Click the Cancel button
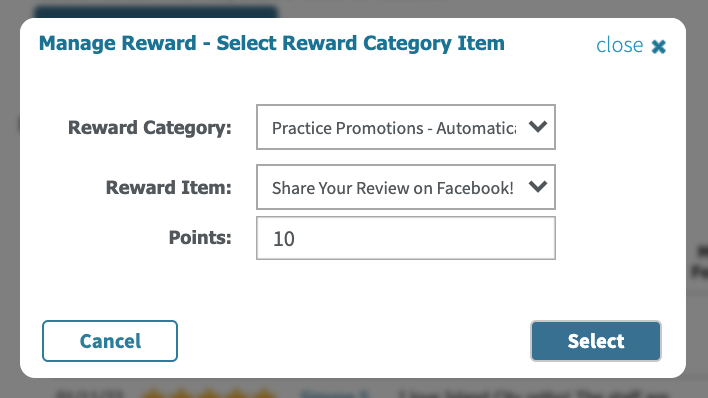Screen dimensions: 708x398 click(110, 341)
